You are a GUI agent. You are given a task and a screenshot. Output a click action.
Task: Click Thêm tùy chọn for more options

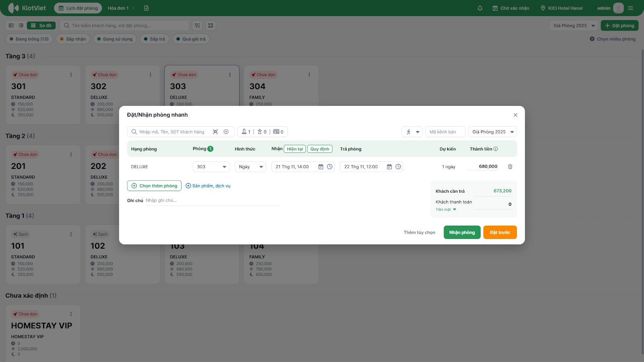click(419, 232)
